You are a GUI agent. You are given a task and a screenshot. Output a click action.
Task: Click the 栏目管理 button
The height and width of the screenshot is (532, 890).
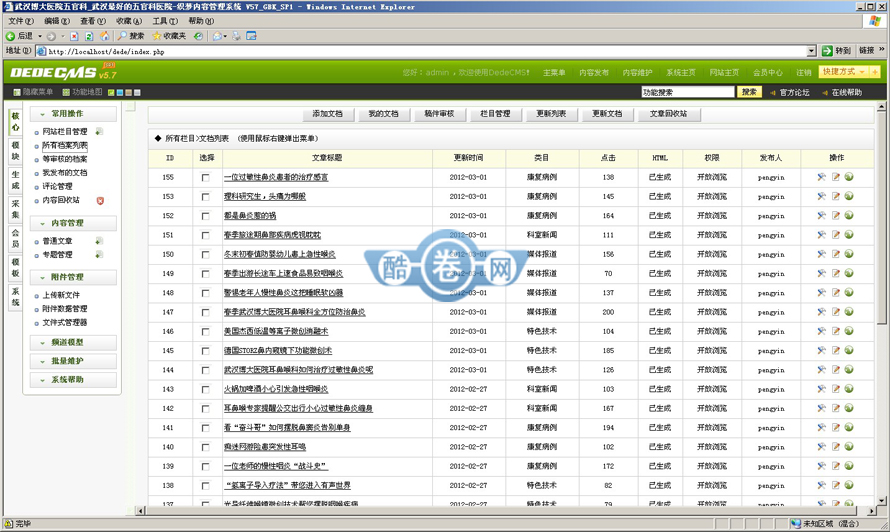[495, 114]
